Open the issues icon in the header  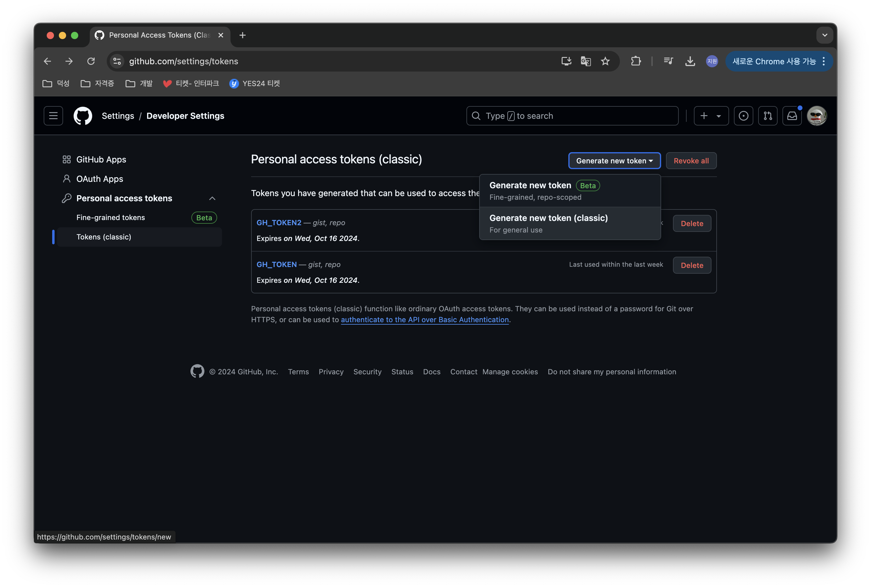tap(743, 116)
